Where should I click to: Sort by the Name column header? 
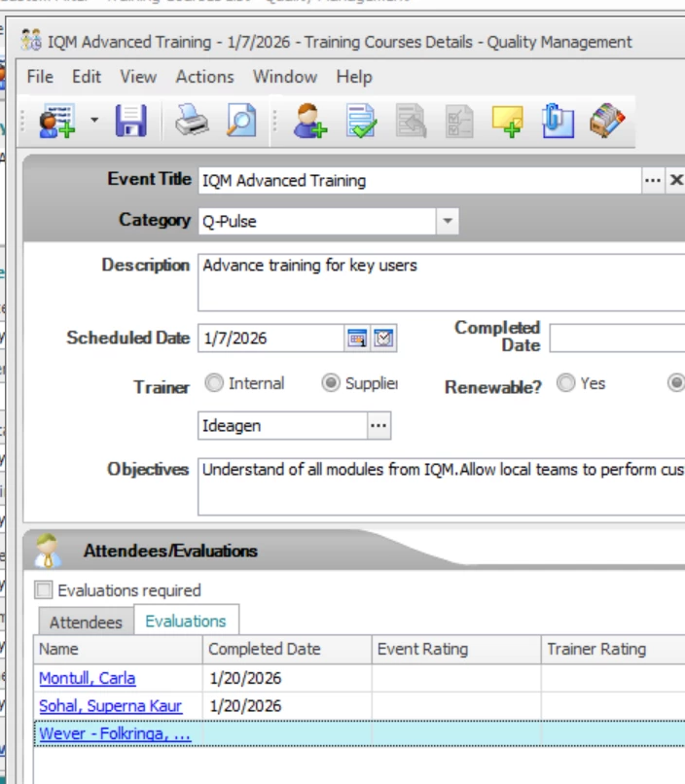pos(118,650)
